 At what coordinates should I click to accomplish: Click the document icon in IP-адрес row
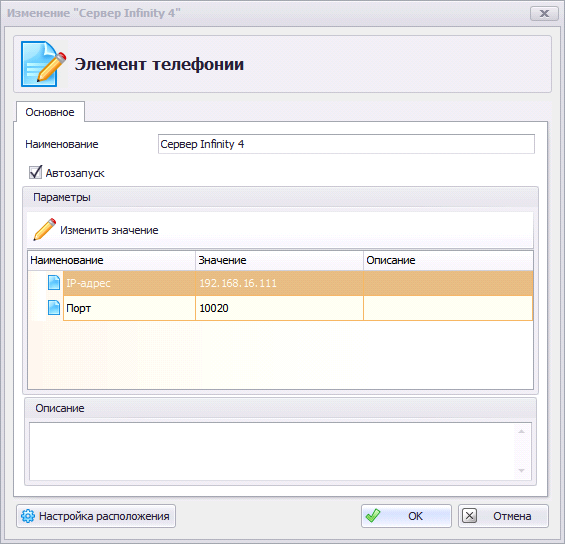[x=54, y=282]
